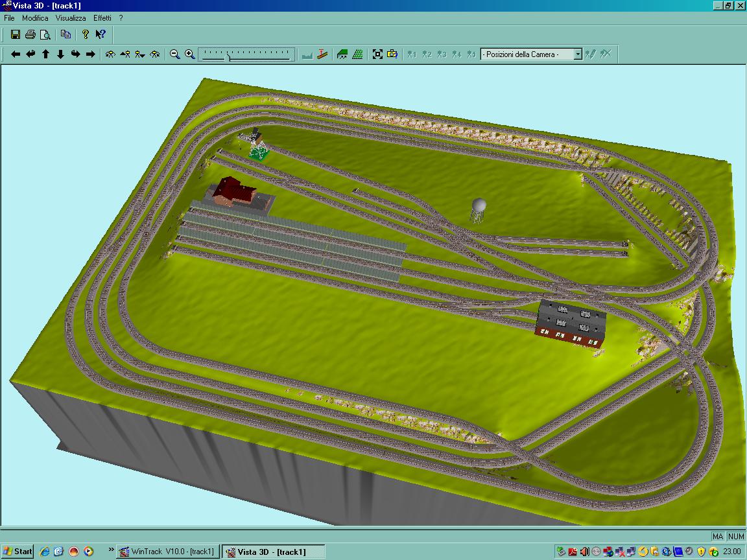Select camera position 4
747x560 pixels.
457,54
